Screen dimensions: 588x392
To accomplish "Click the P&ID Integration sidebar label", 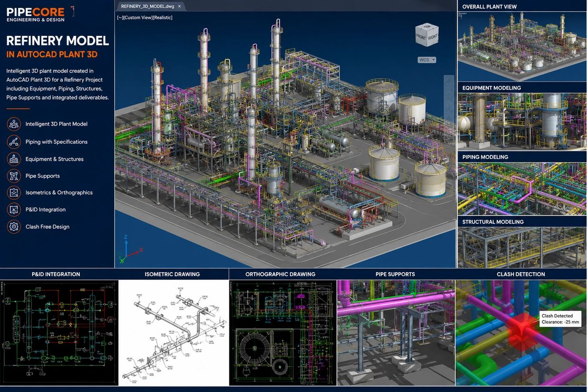I will click(46, 210).
